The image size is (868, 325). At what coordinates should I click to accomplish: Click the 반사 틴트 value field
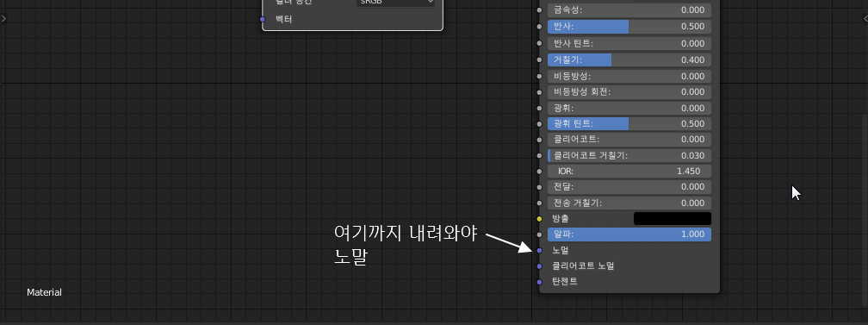click(x=629, y=43)
